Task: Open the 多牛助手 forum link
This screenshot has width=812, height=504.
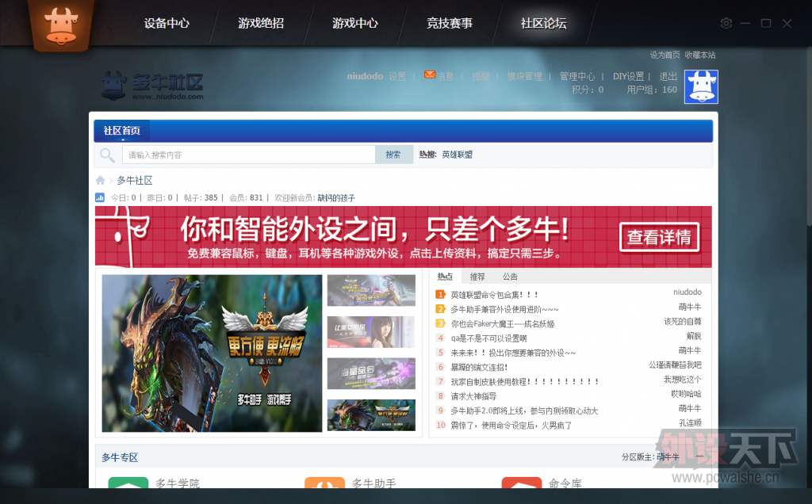Action: 374,483
